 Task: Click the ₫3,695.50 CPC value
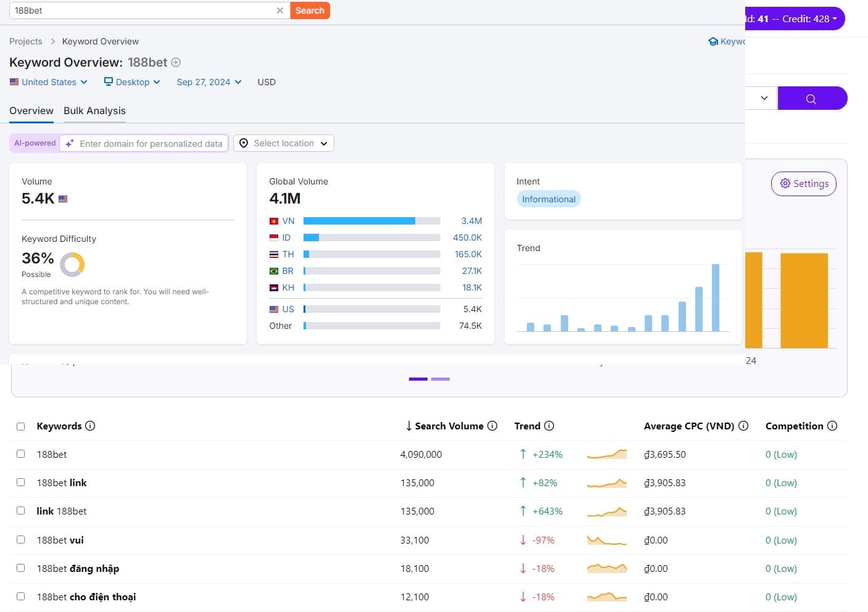(x=665, y=455)
